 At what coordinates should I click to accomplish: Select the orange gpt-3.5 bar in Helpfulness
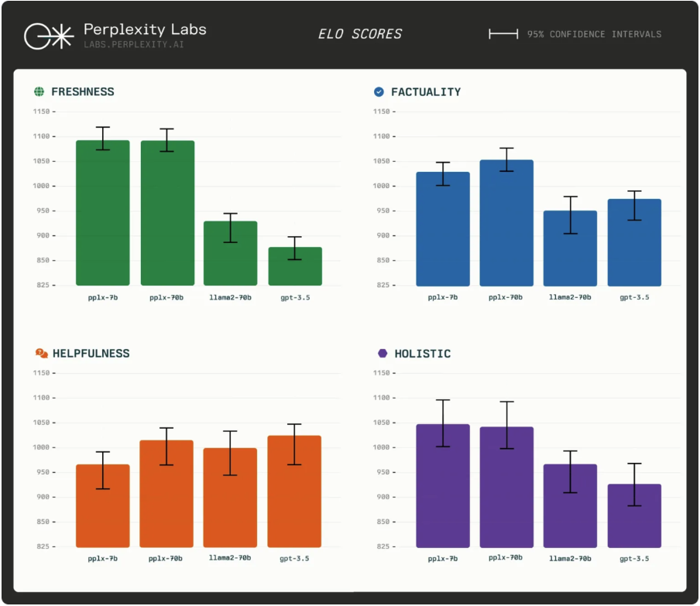pyautogui.click(x=294, y=491)
